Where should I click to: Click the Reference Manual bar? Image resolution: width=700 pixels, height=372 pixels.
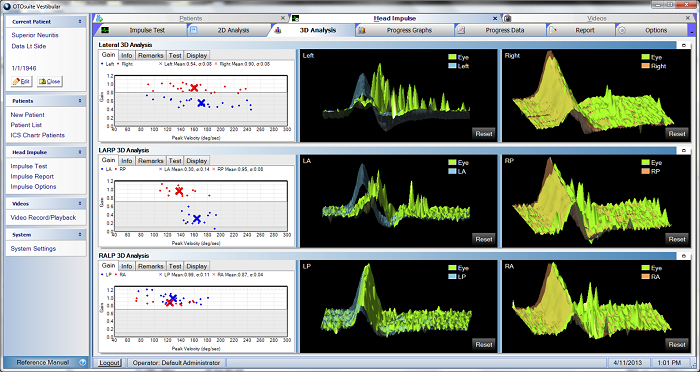(46, 363)
